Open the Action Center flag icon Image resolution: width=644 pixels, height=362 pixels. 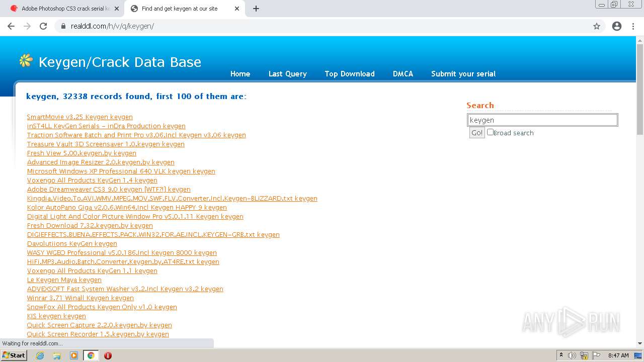(596, 355)
